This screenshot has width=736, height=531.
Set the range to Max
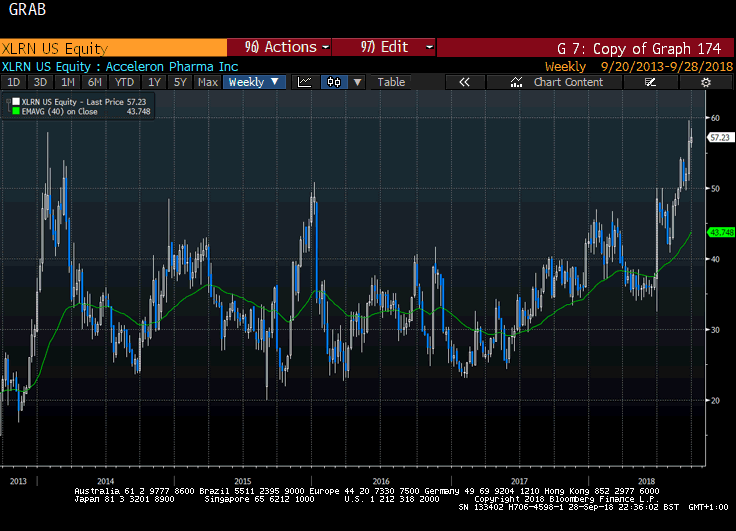click(x=208, y=82)
